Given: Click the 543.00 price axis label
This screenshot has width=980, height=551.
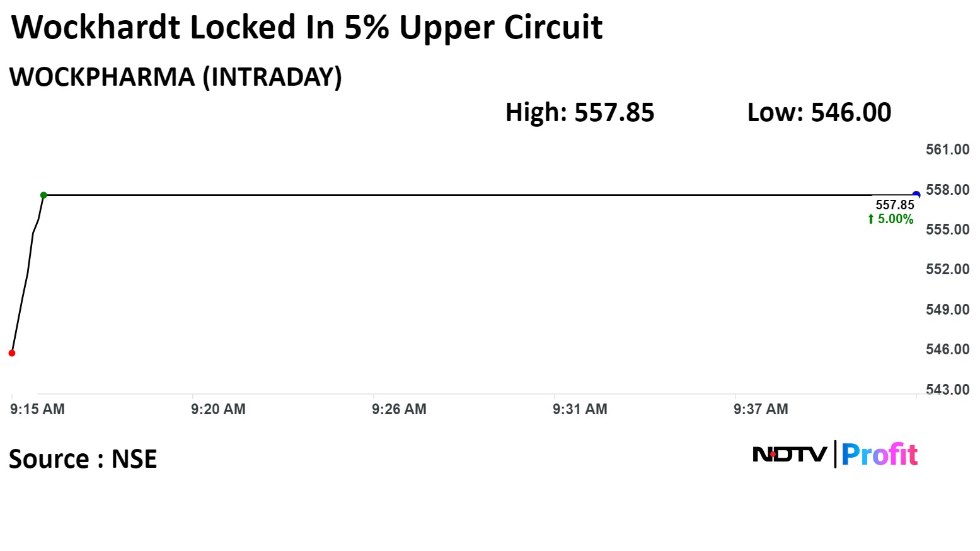Looking at the screenshot, I should click(947, 390).
